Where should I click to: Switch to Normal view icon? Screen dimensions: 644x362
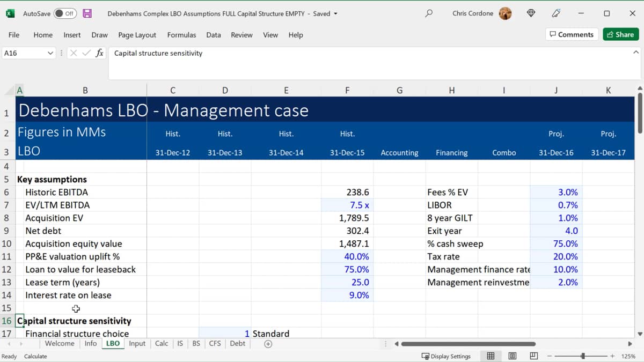coord(491,356)
